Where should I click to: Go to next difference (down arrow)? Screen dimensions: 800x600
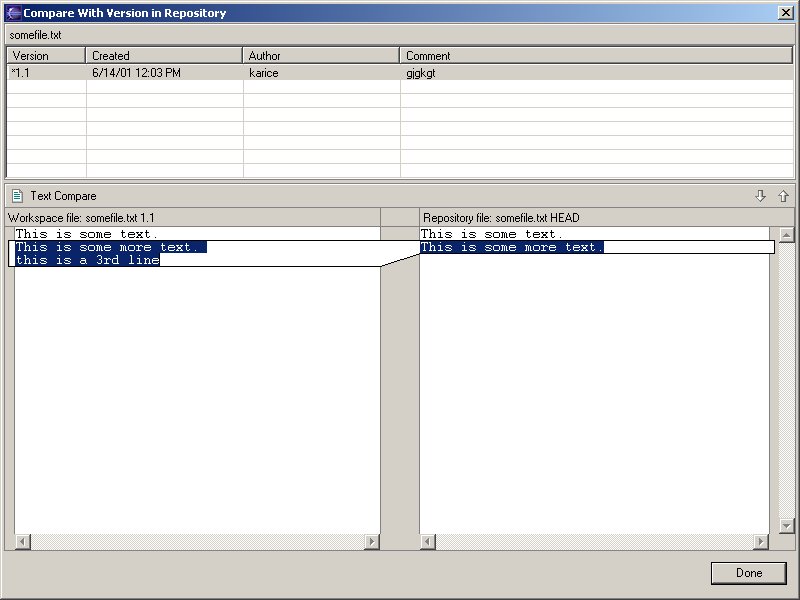pyautogui.click(x=760, y=196)
